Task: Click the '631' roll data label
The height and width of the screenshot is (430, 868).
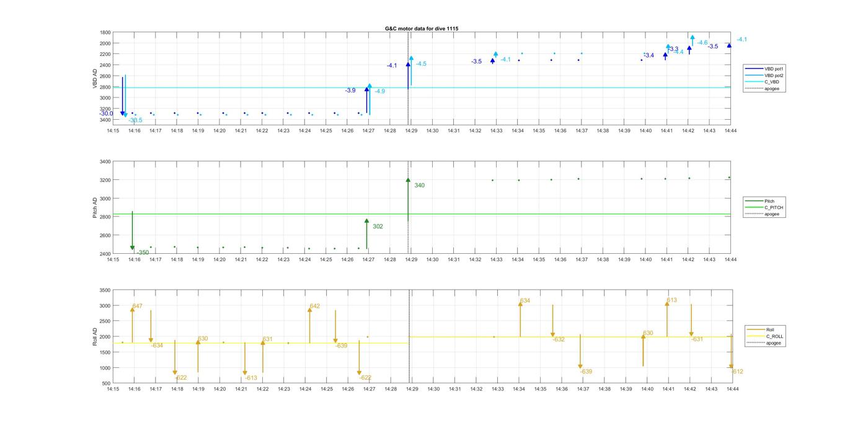Action: click(267, 339)
